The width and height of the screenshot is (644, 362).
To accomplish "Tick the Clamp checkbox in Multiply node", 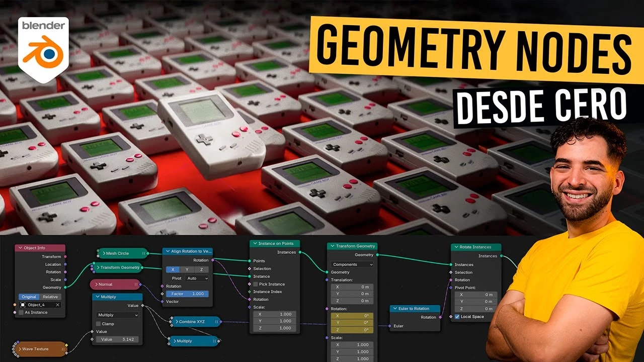I will coord(98,324).
